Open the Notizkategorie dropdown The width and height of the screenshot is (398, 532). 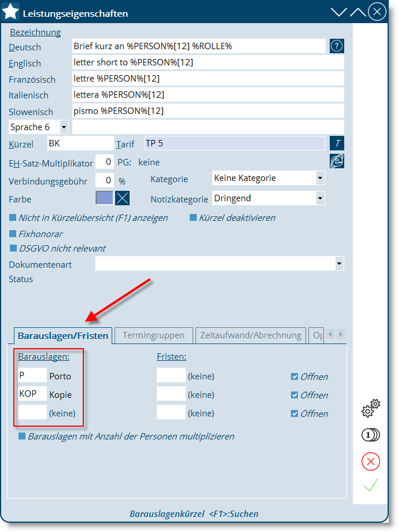pyautogui.click(x=320, y=198)
